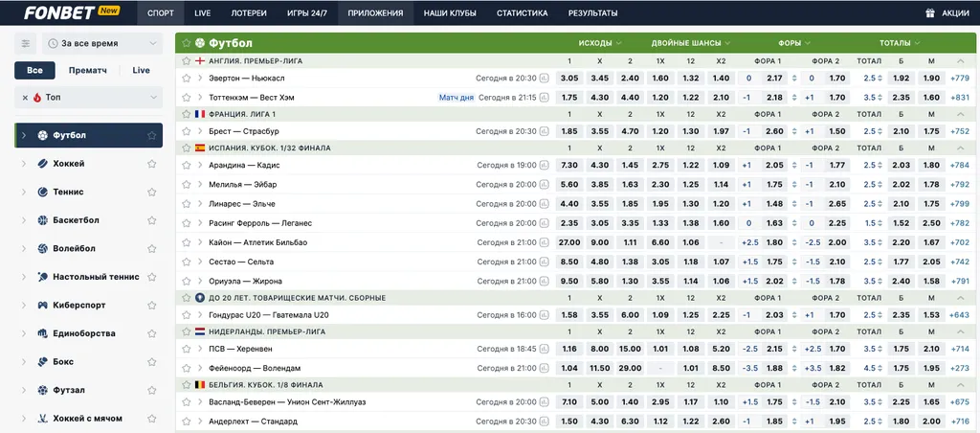Screen dimensions: 980x433
Task: Expand the Баскетбол sidebar tree item
Action: [24, 220]
